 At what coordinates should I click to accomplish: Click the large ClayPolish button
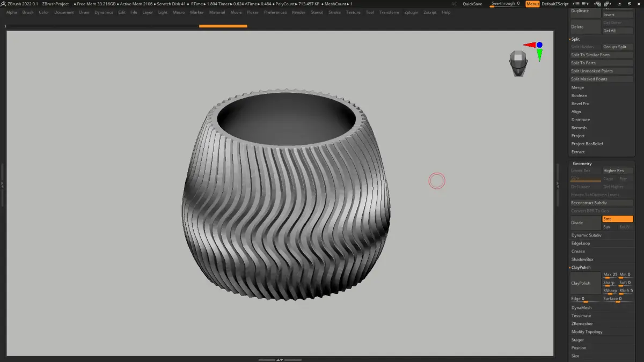[585, 283]
